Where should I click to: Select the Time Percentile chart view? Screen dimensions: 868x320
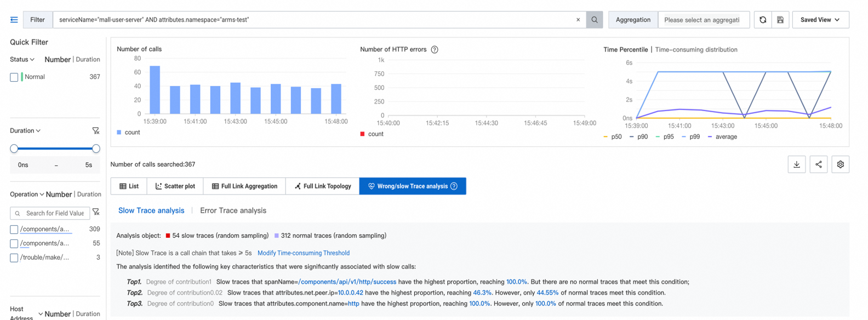(x=625, y=49)
